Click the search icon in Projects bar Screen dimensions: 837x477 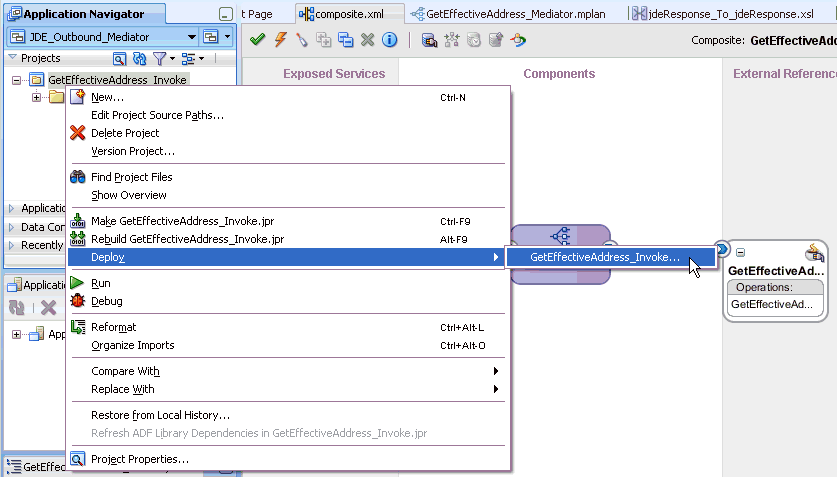120,59
